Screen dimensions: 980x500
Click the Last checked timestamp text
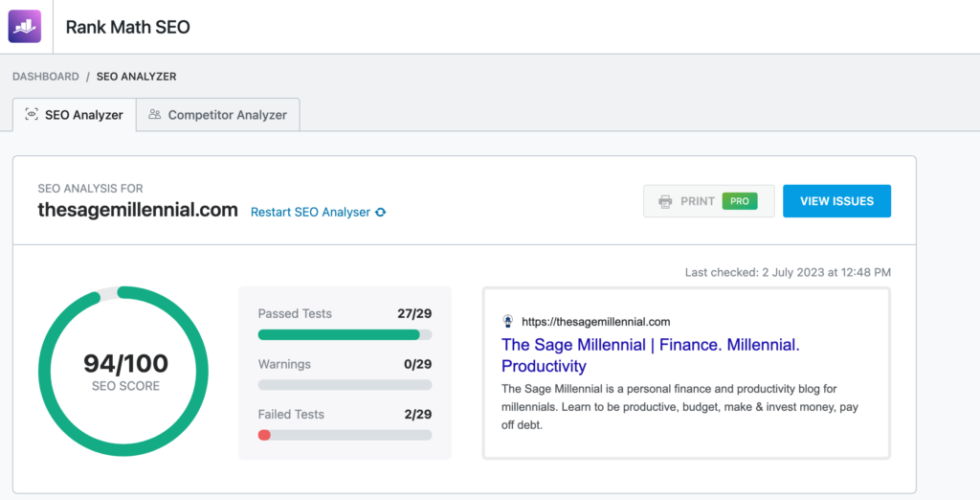[x=789, y=272]
